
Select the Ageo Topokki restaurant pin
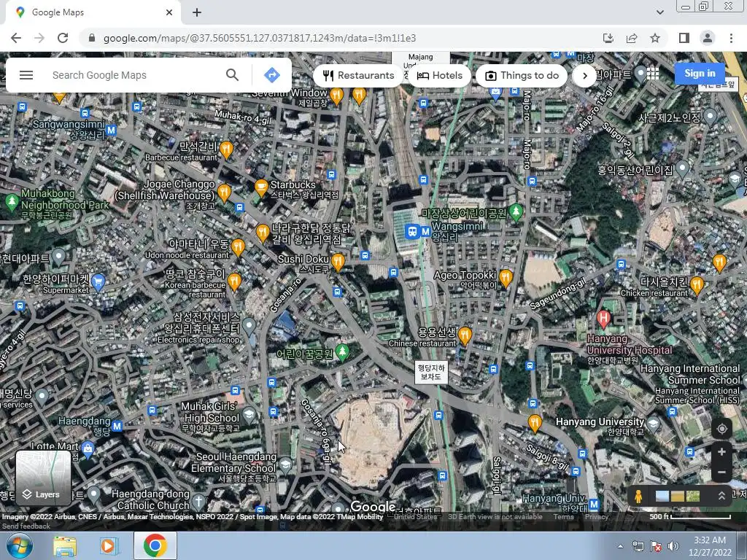[506, 278]
